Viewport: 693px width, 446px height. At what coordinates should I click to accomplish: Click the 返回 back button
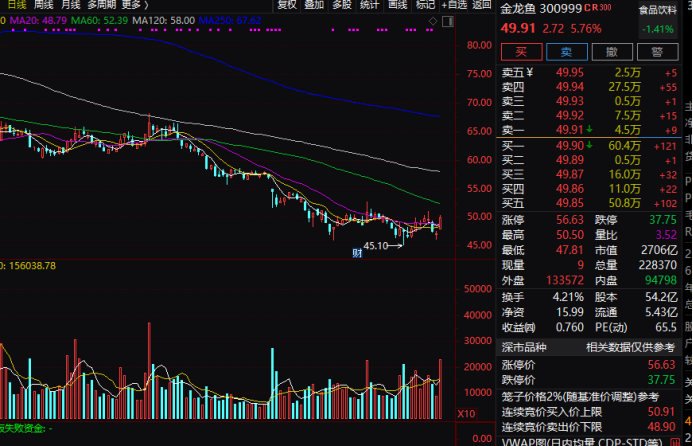(x=481, y=5)
